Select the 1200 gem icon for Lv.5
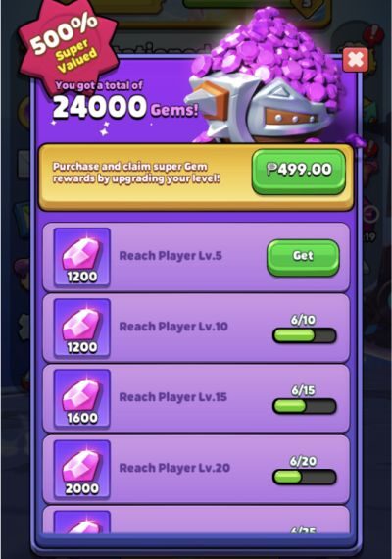 point(81,257)
